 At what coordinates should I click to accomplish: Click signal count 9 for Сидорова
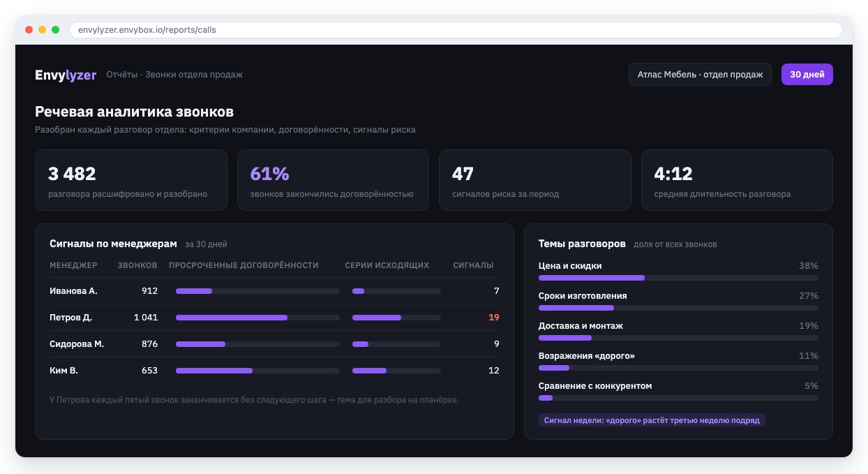point(497,344)
